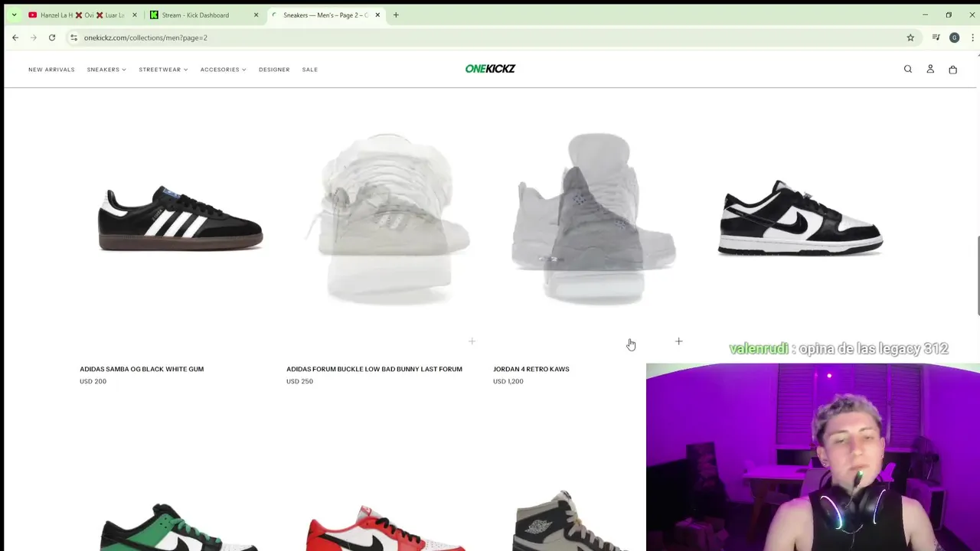Open New Arrivals menu item
Image resolution: width=980 pixels, height=551 pixels.
click(x=51, y=70)
